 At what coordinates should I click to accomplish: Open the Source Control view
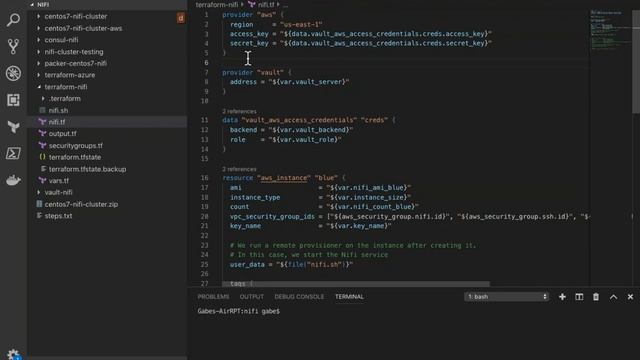point(13,46)
